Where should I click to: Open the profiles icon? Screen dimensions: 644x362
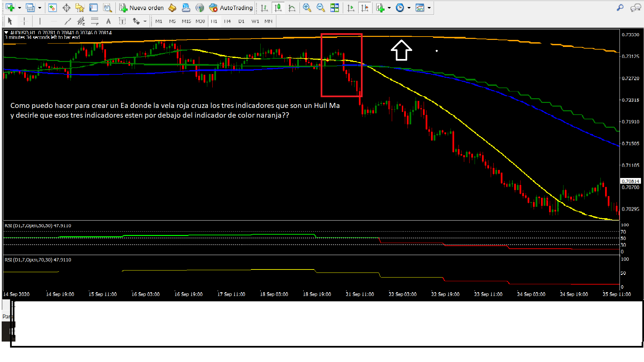pos(30,8)
